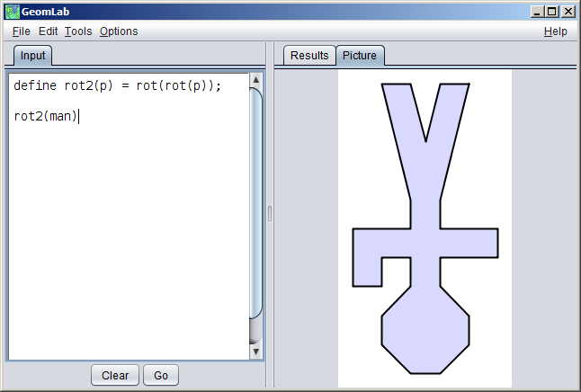Maximize the GeomLab window
The height and width of the screenshot is (392, 581).
[552, 12]
